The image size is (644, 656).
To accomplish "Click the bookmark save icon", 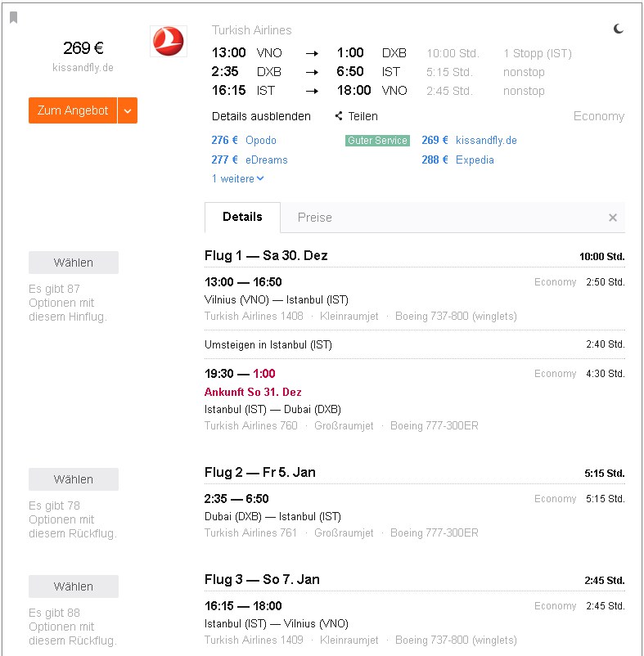I will point(13,17).
